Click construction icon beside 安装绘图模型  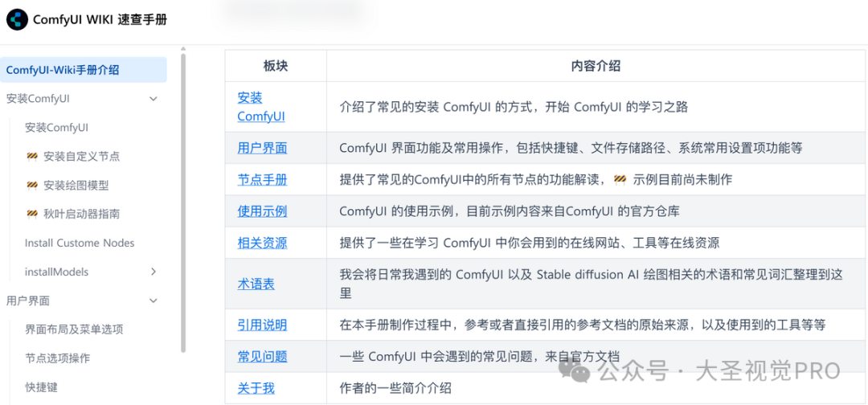click(31, 186)
